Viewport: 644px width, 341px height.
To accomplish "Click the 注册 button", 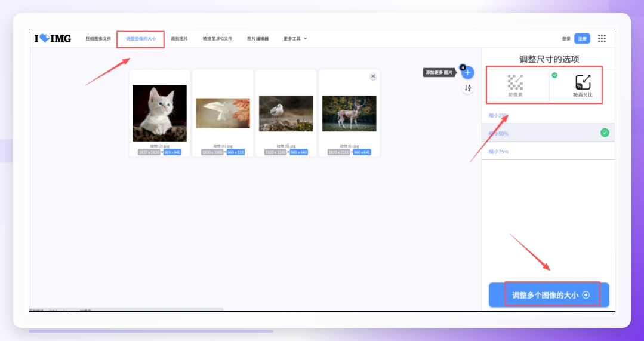I will pos(582,39).
